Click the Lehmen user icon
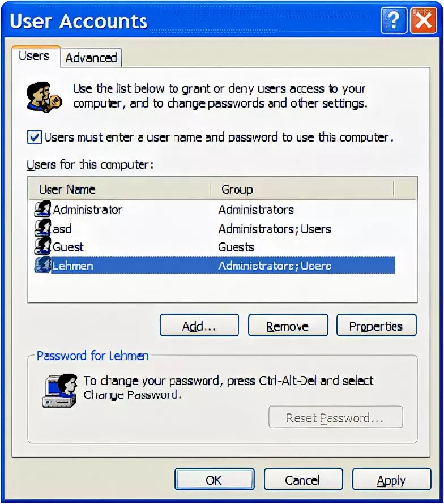Viewport: 444px width, 504px height. (x=43, y=265)
